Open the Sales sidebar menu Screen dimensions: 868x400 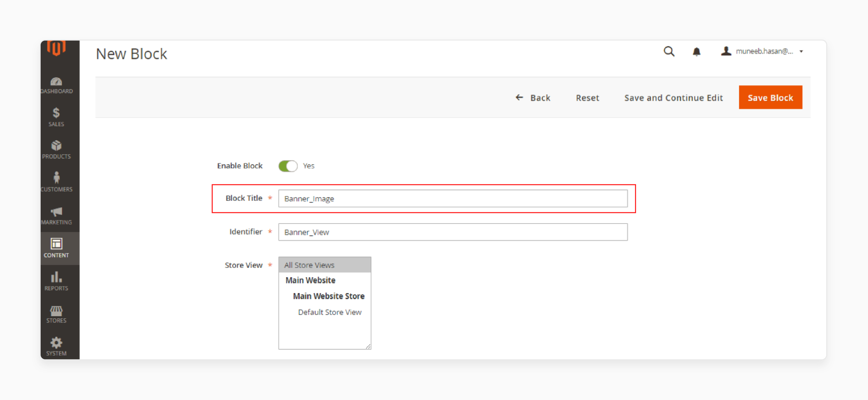56,117
